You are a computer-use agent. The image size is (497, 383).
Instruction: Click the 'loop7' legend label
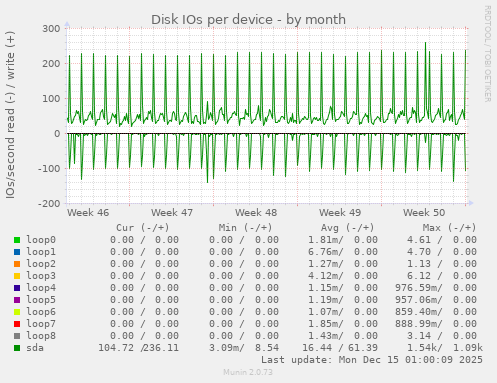(41, 324)
